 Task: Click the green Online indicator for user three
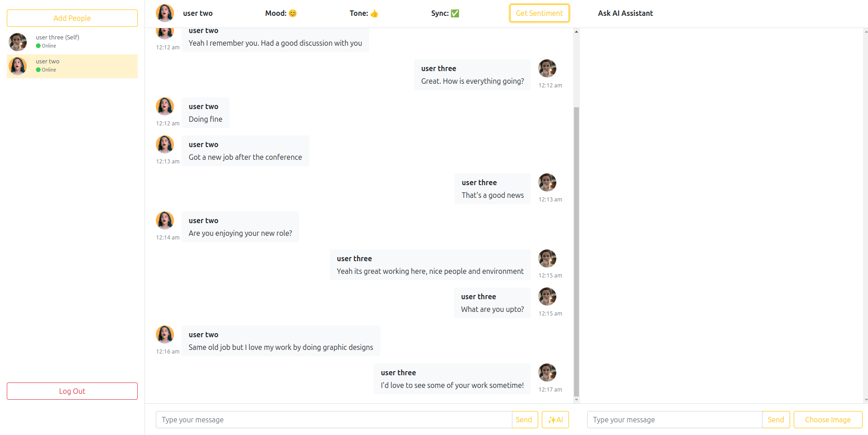click(x=38, y=46)
